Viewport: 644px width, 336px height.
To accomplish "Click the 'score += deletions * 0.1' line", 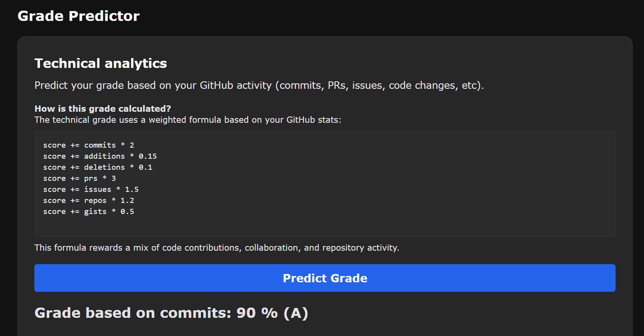I will [98, 167].
